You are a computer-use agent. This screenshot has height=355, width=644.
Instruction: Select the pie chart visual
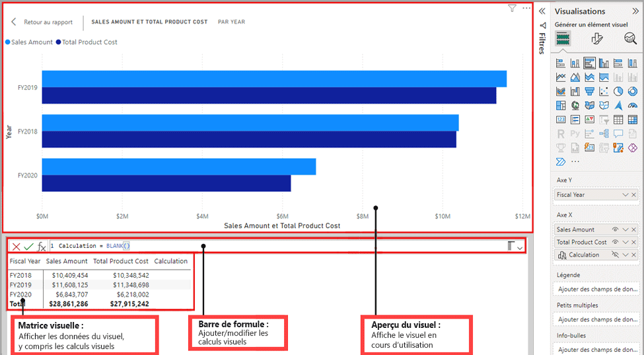click(618, 91)
